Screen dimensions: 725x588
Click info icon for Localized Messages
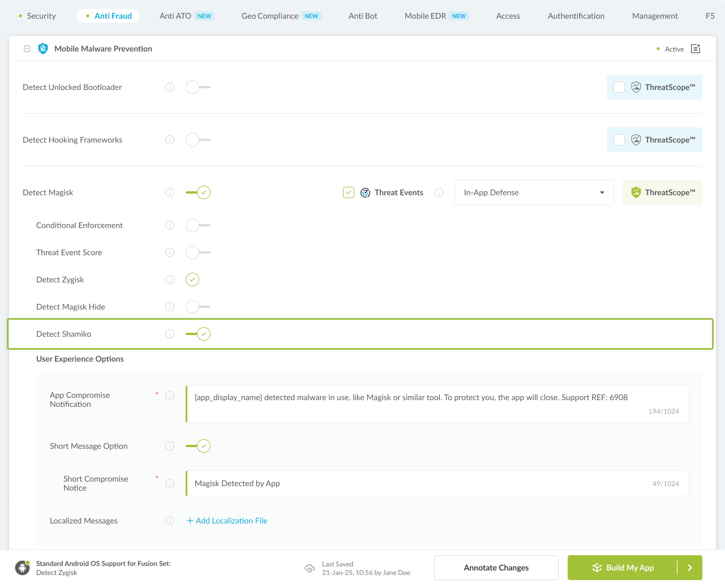point(170,521)
